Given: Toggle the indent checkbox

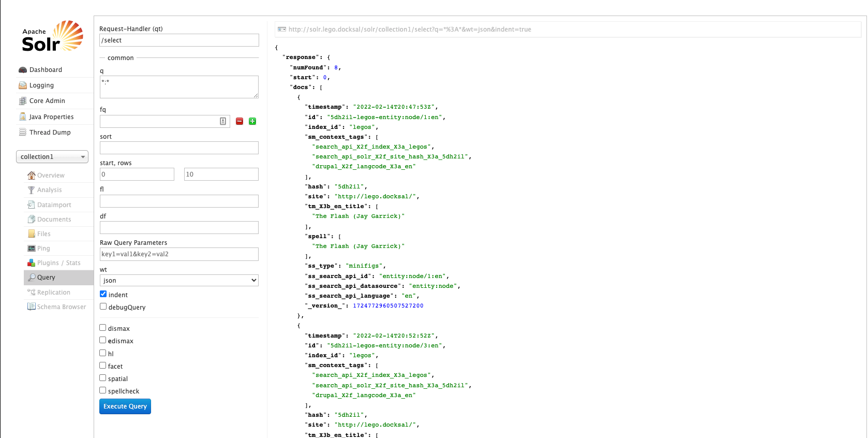Looking at the screenshot, I should [103, 294].
